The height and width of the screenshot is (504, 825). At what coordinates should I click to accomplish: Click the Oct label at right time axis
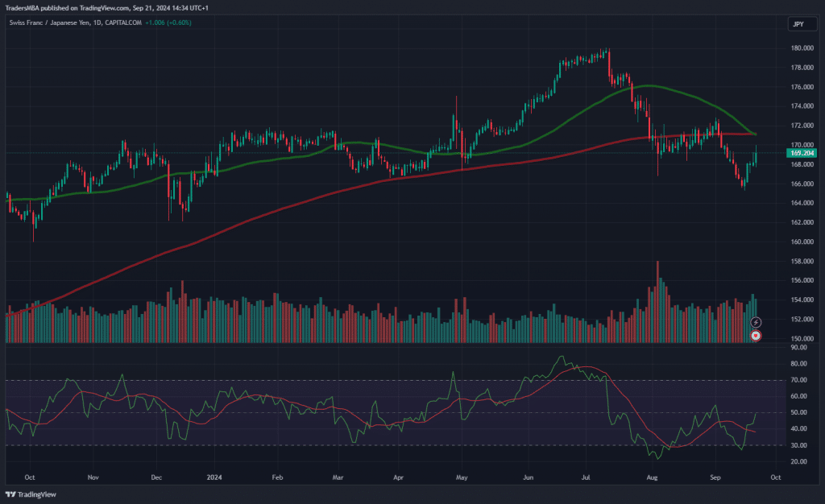pos(775,477)
